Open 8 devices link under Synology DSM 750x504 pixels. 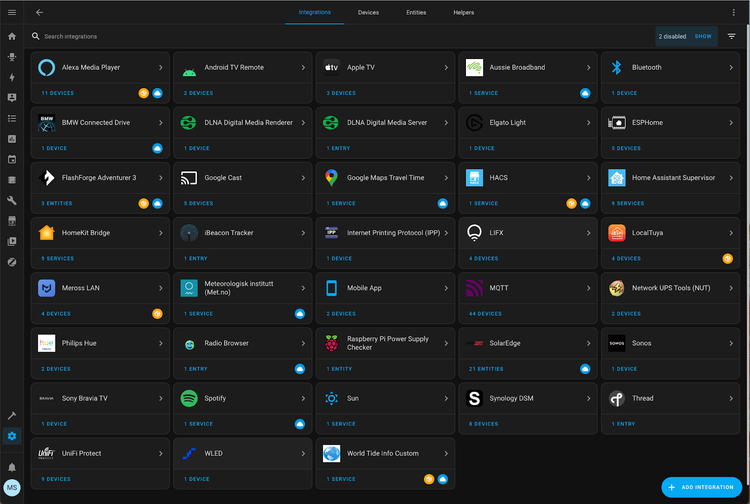[484, 424]
